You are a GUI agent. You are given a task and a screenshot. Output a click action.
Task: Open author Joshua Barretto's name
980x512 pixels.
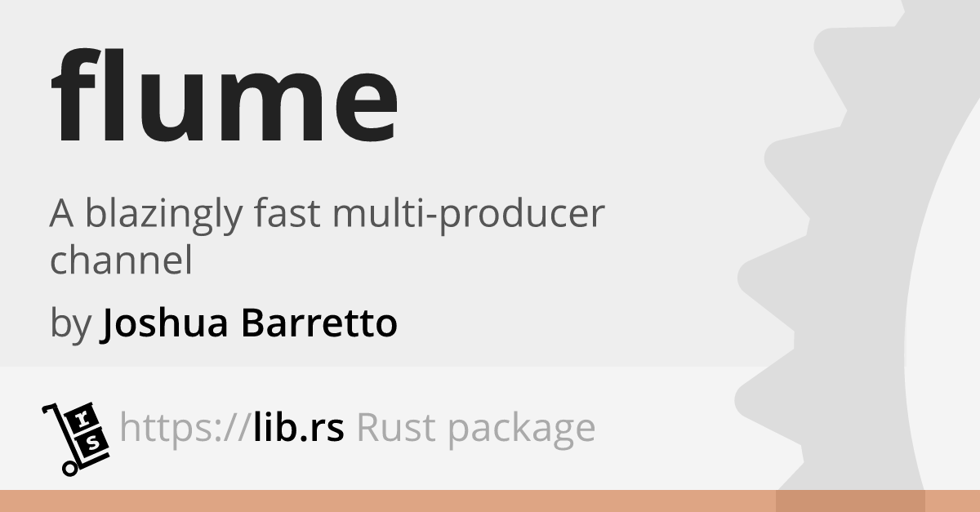248,324
